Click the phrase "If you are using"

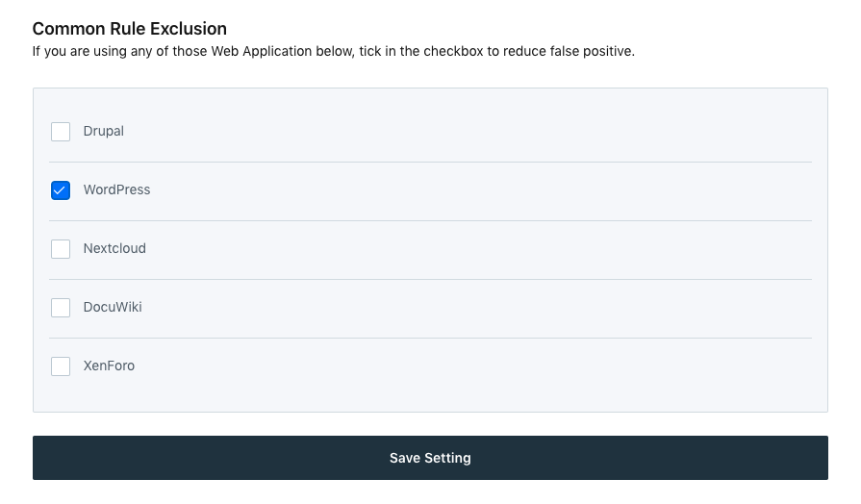coord(75,51)
